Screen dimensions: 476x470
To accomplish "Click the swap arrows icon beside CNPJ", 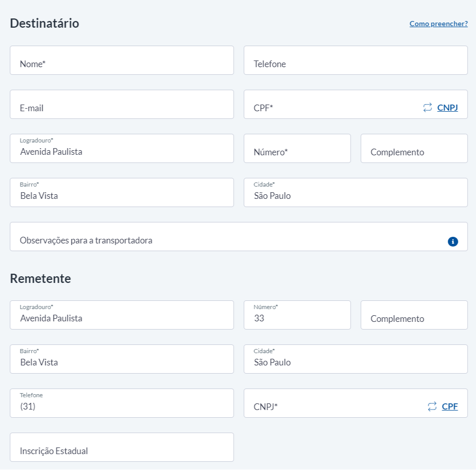I will [x=427, y=108].
